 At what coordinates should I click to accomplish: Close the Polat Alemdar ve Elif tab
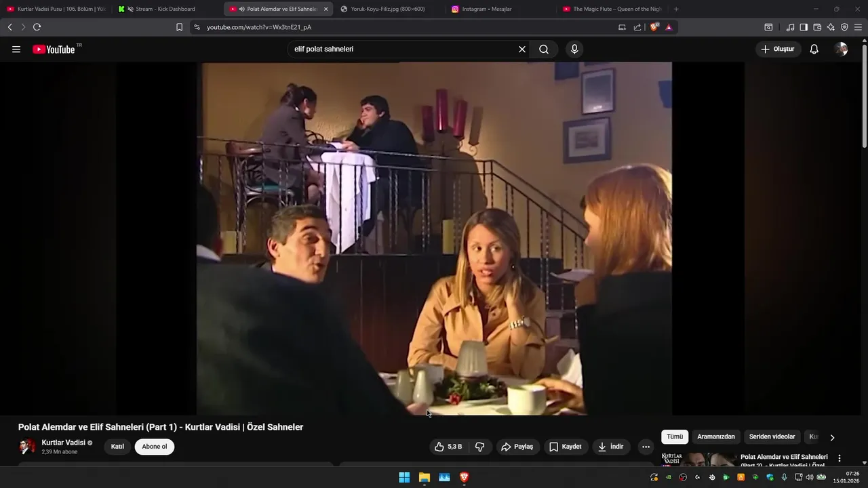(x=325, y=9)
